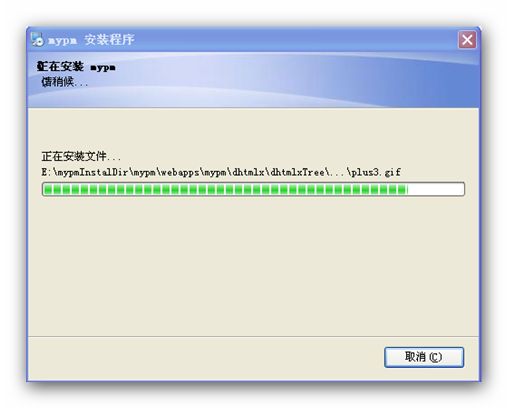Screen dimensions: 508x408
Task: Click the E:\mypmInstalDir start of the file path
Action: (x=85, y=172)
